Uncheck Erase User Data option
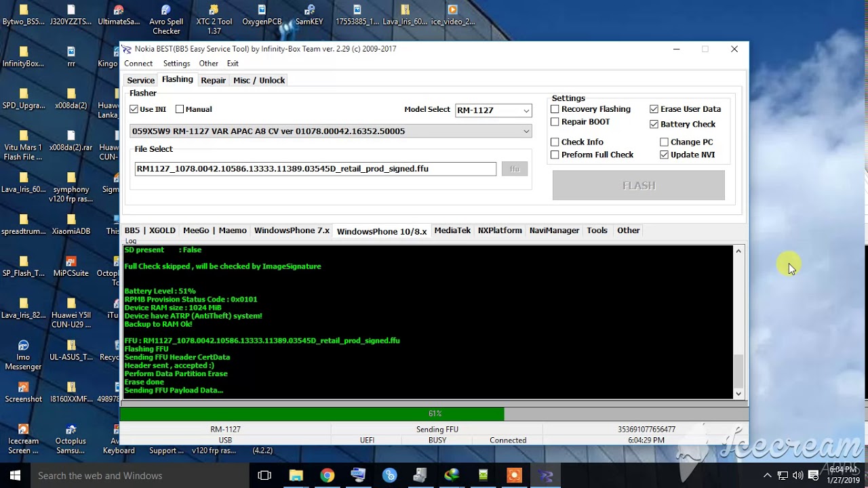 tap(654, 109)
